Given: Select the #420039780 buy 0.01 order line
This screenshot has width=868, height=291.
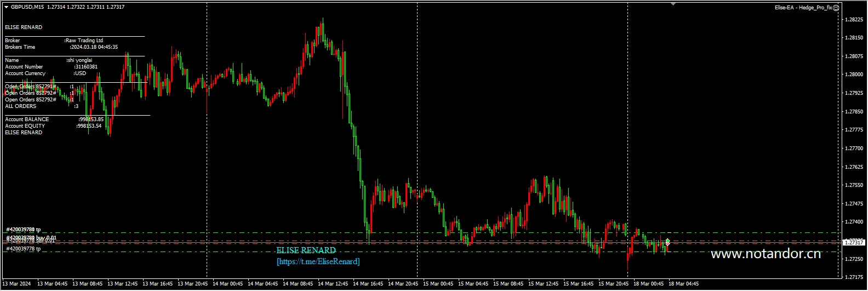Looking at the screenshot, I should coord(30,238).
